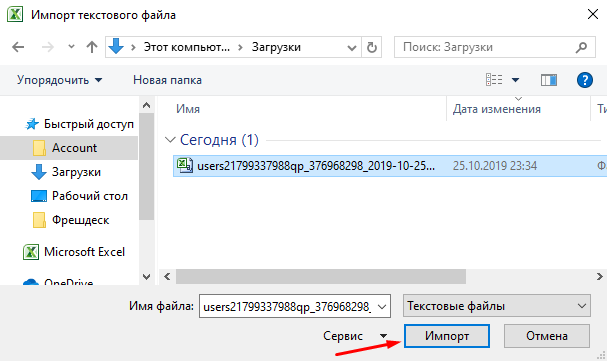Change view with the layout icon
This screenshot has width=607, height=361.
coord(494,80)
